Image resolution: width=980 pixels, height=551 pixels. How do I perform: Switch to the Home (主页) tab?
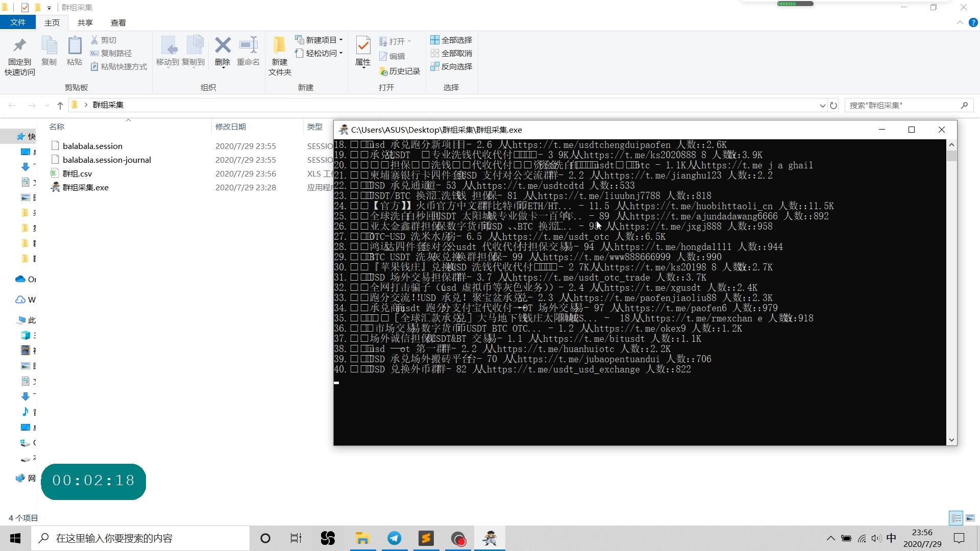pyautogui.click(x=52, y=22)
